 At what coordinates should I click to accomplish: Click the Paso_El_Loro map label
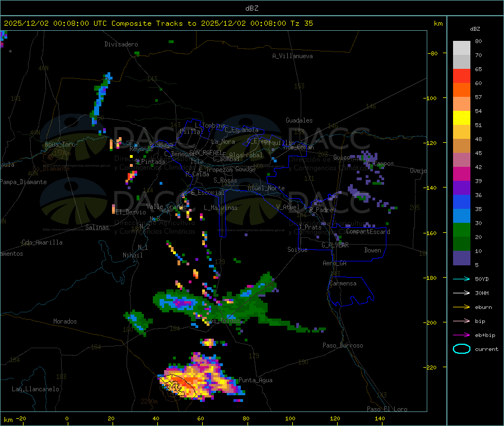(x=387, y=409)
